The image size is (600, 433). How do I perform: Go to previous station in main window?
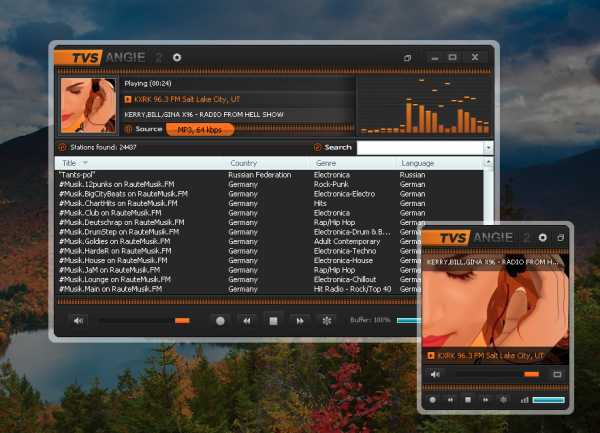(247, 321)
